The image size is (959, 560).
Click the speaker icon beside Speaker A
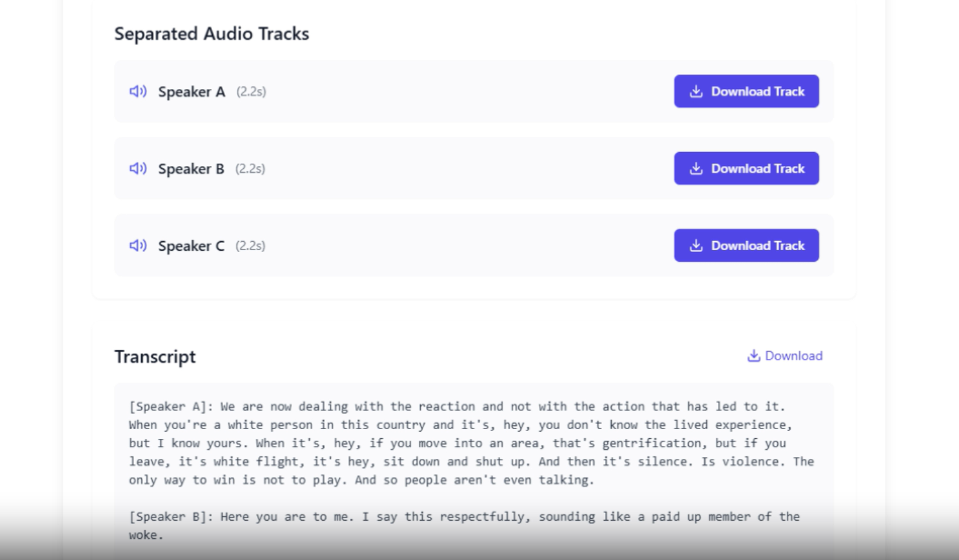[x=138, y=92]
